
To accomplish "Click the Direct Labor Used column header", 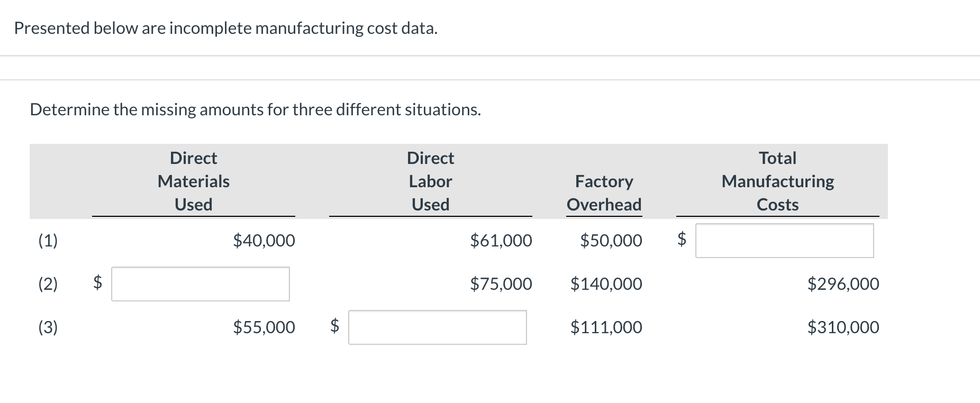I will (x=430, y=181).
